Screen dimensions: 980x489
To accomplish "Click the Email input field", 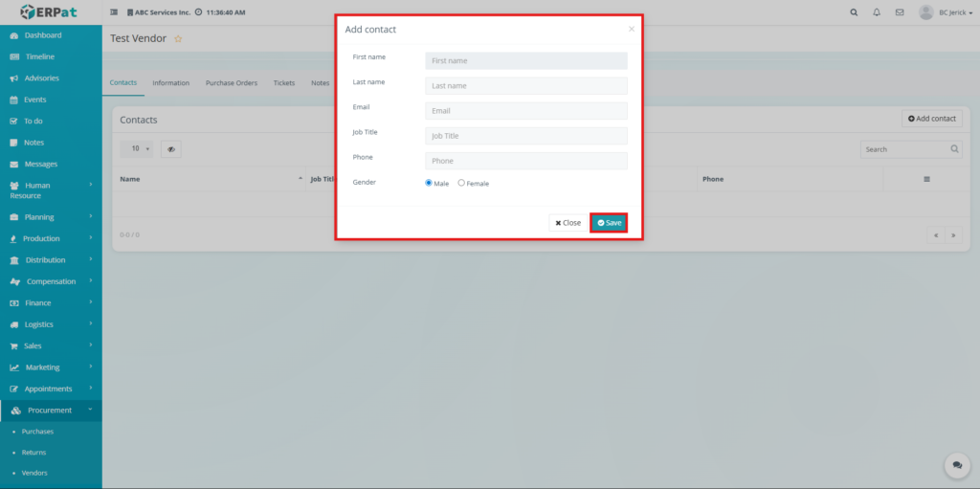I will pos(525,111).
